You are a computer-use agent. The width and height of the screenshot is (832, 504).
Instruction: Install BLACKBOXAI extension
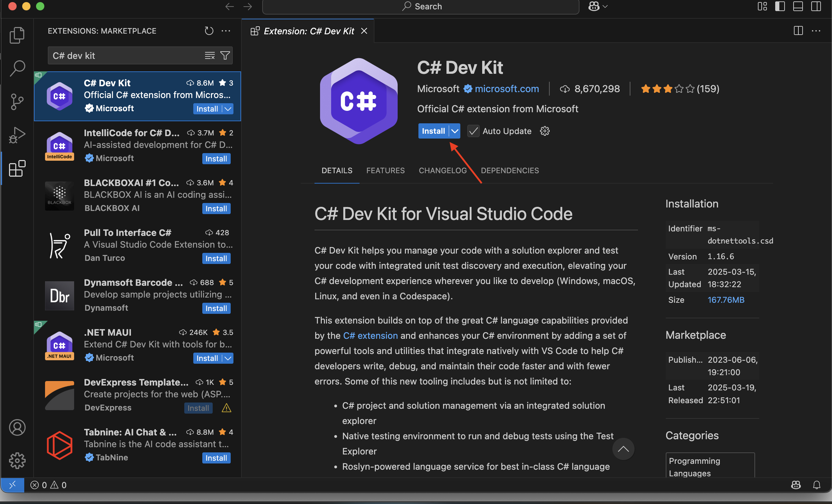[x=216, y=209]
